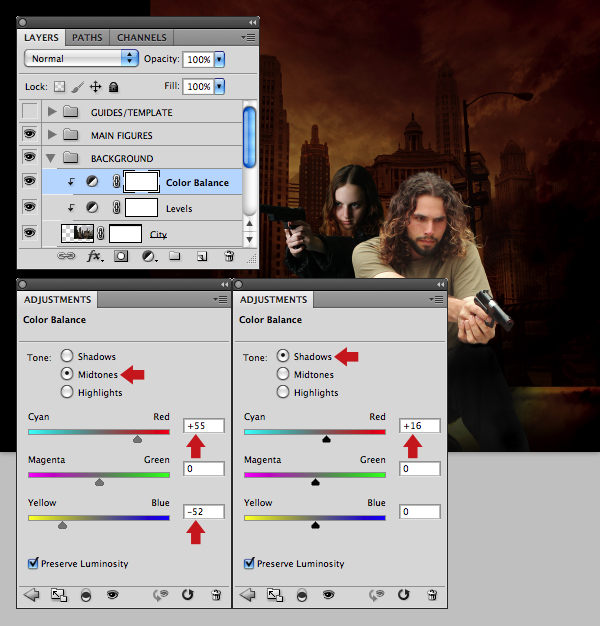600x626 pixels.
Task: Select the Levels adjustment layer
Action: tap(142, 208)
